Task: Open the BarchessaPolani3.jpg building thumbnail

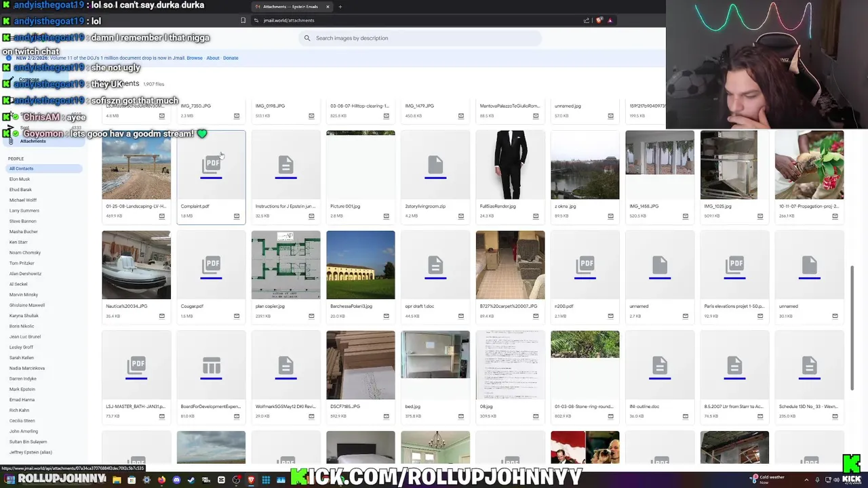Action: tap(361, 265)
